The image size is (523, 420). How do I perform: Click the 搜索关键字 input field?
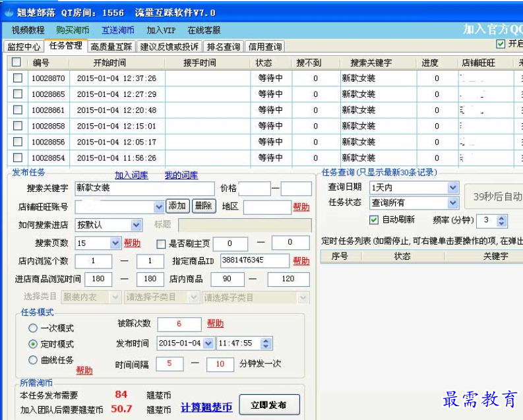(144, 189)
